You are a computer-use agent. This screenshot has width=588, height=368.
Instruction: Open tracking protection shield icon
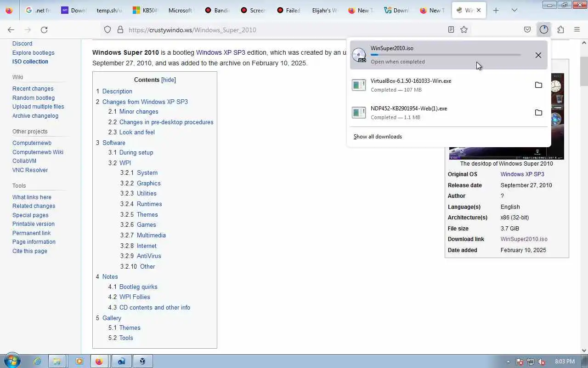[x=107, y=29]
